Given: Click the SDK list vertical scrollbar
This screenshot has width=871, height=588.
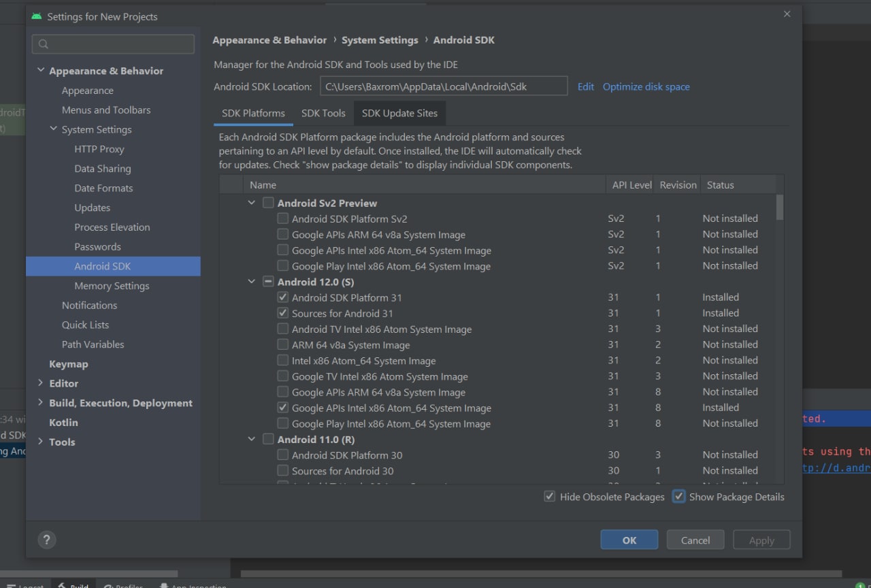Looking at the screenshot, I should [x=780, y=207].
